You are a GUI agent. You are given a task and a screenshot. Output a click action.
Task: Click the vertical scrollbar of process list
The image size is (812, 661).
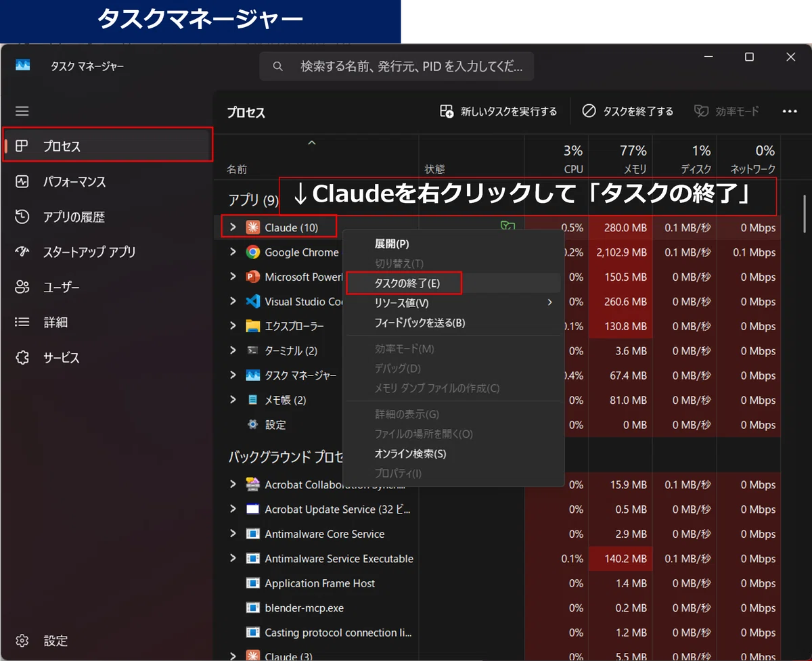pyautogui.click(x=804, y=215)
